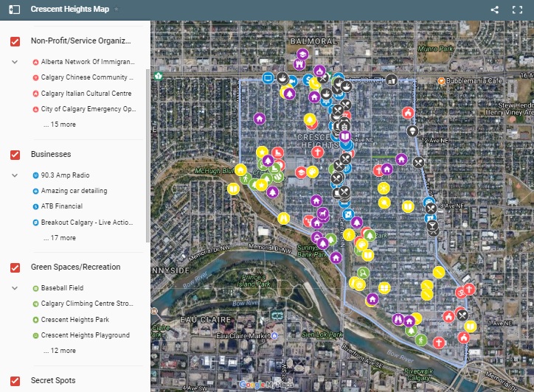Select Calgary Chinese Community list entry
Screen dimensions: 534x392
[x=83, y=77]
